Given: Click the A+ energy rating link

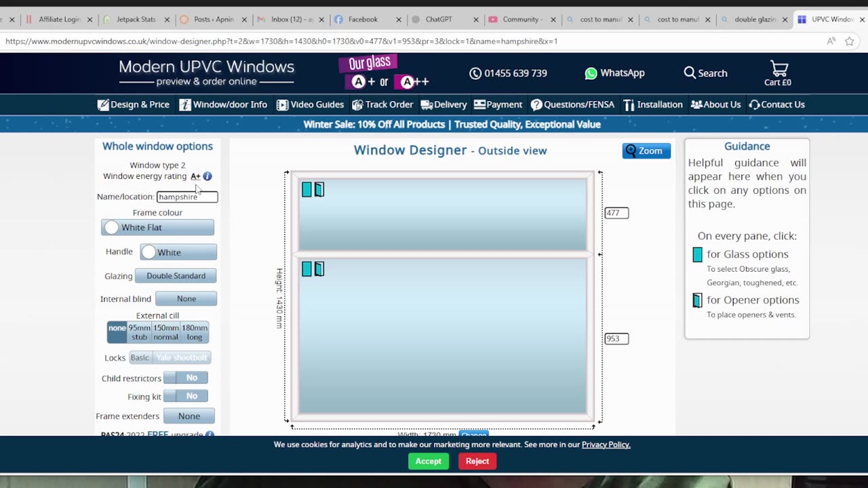Looking at the screenshot, I should pyautogui.click(x=195, y=176).
